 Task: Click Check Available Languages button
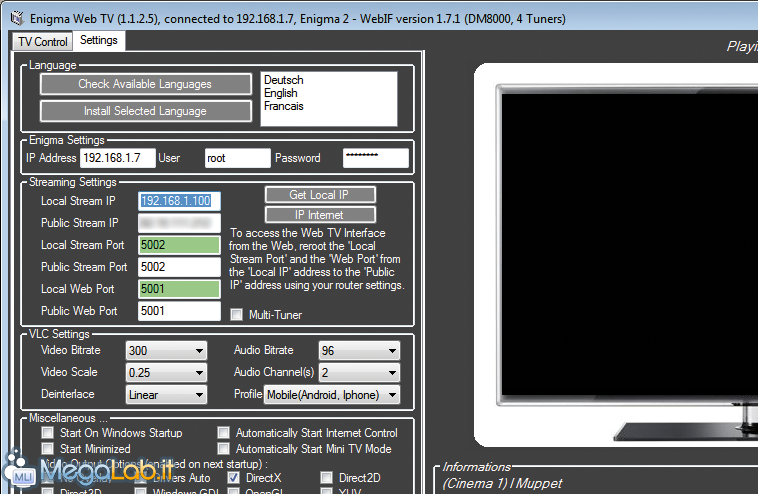tap(146, 84)
